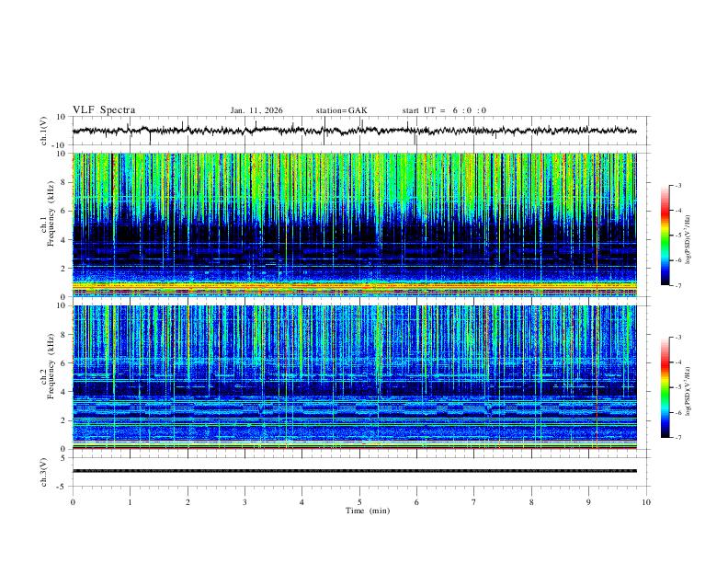728x563 pixels.
Task: Click the "station=GAK" header label
Action: pyautogui.click(x=341, y=110)
